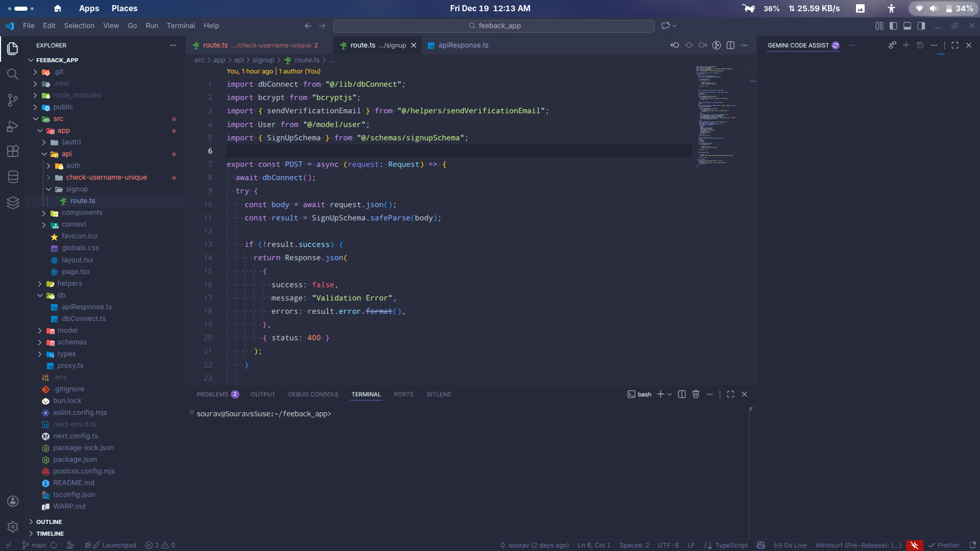The image size is (980, 551).
Task: Click the feeback_app command center search box
Action: 494,26
